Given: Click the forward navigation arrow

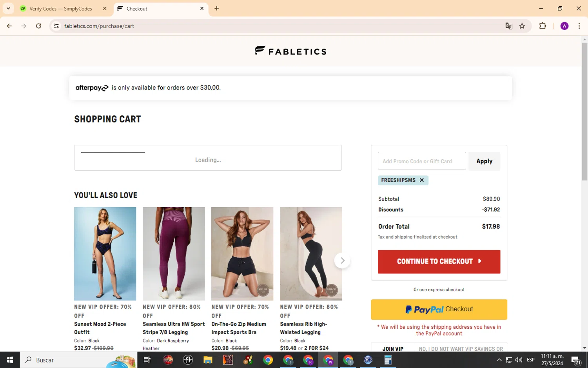Looking at the screenshot, I should pos(24,26).
